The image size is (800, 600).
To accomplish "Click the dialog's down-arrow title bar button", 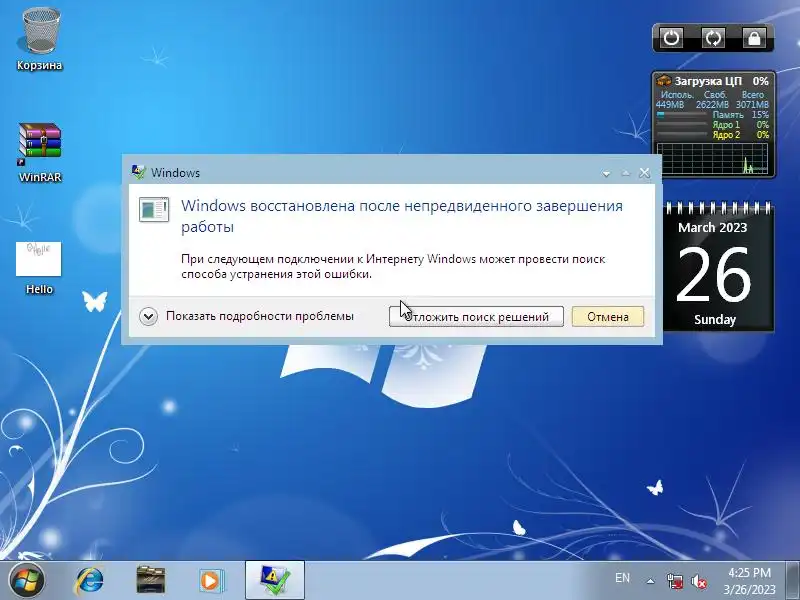I will click(606, 174).
